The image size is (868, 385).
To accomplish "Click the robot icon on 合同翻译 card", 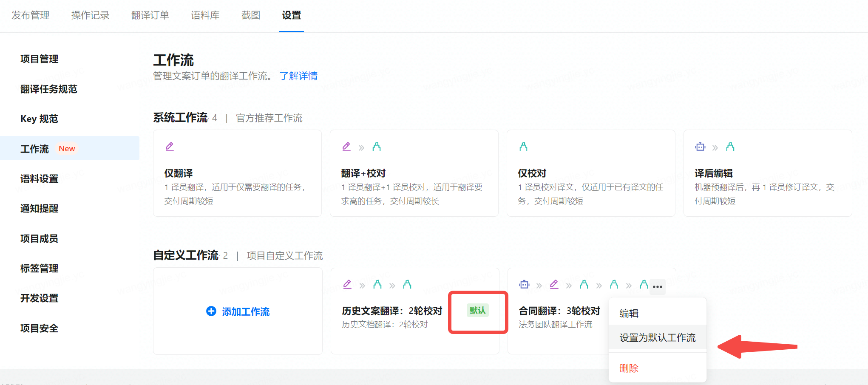I will point(524,285).
